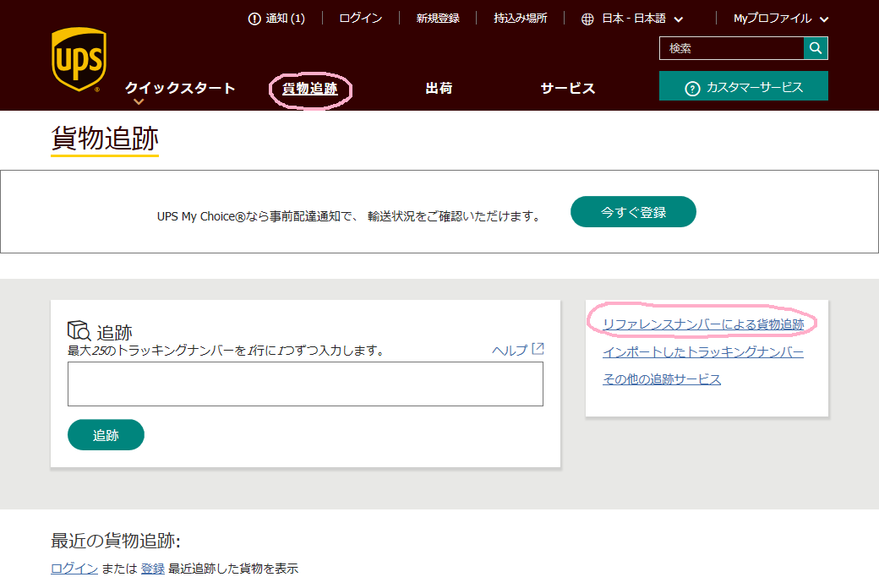Screen dimensions: 879x588
Task: Open the サービス menu
Action: click(568, 88)
